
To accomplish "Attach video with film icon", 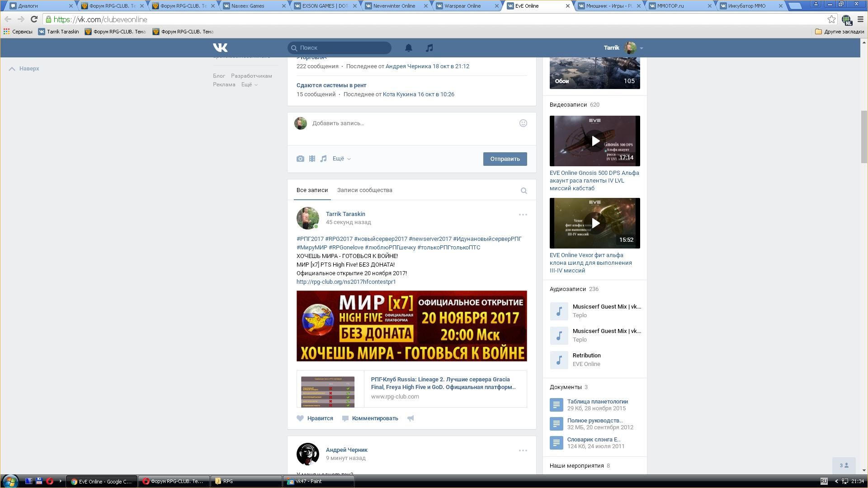I will point(312,159).
